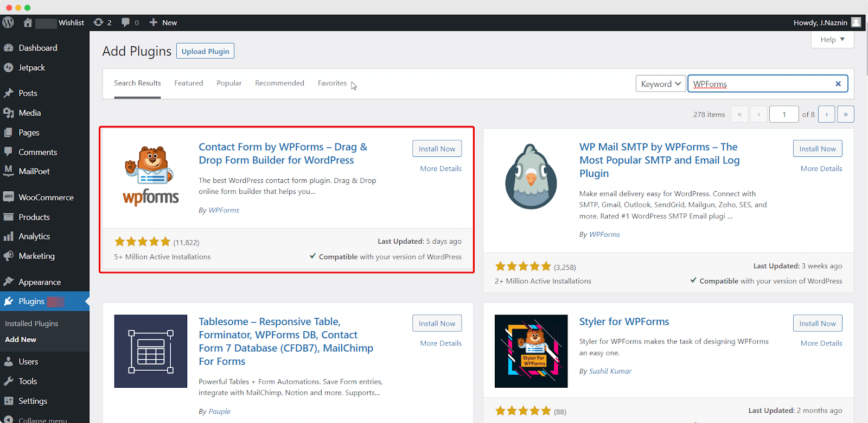Open Howdy, J.Naznin account menu

point(820,22)
